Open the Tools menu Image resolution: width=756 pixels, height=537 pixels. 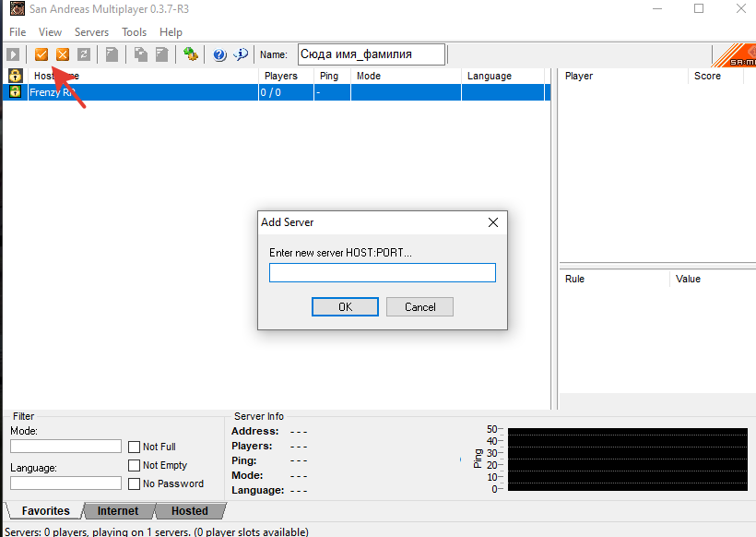coord(134,32)
